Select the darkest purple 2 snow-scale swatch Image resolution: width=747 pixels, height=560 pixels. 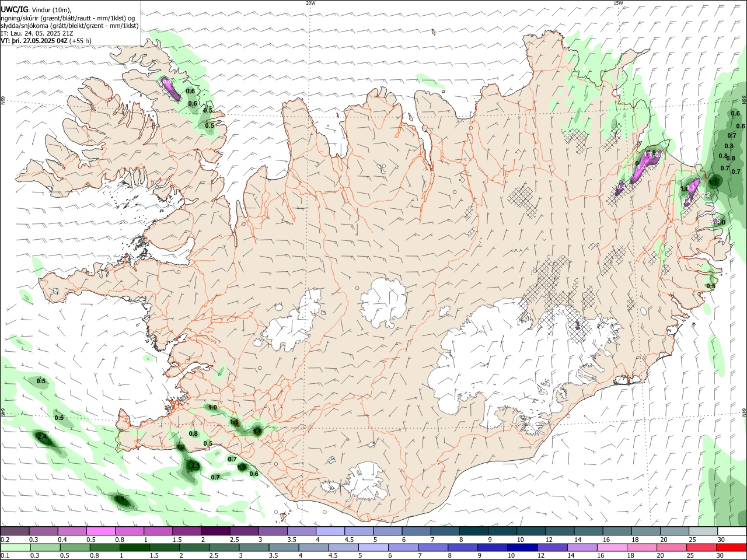(216, 531)
